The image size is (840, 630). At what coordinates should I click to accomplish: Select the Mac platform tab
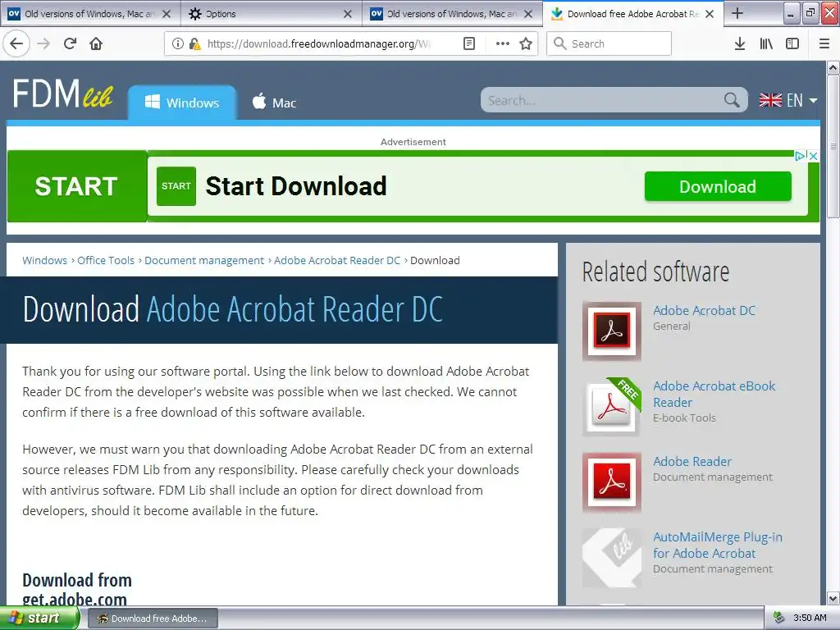(274, 103)
